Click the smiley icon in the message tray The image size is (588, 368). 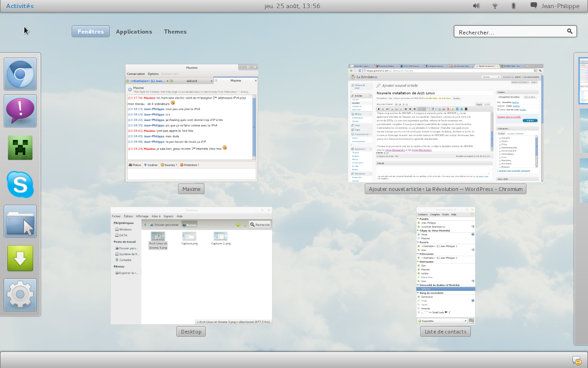[577, 360]
